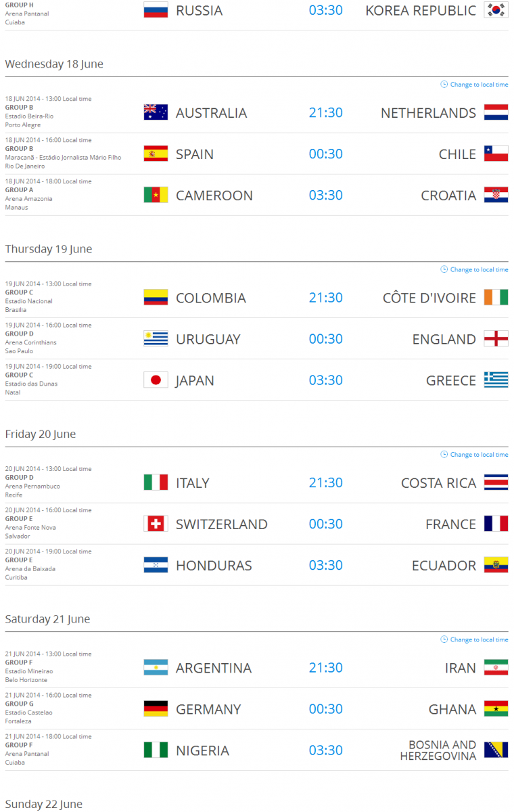Click the Australia flag icon
This screenshot has height=812, width=514.
(x=155, y=112)
